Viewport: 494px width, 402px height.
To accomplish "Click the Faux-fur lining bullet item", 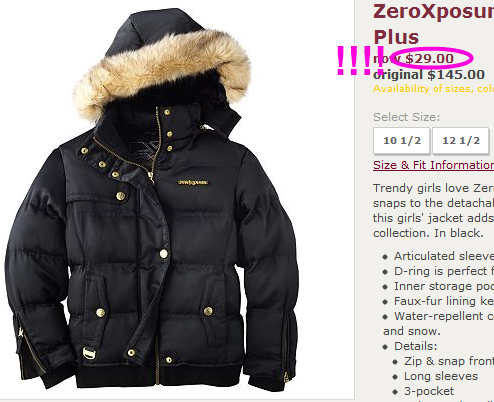I will coord(439,301).
